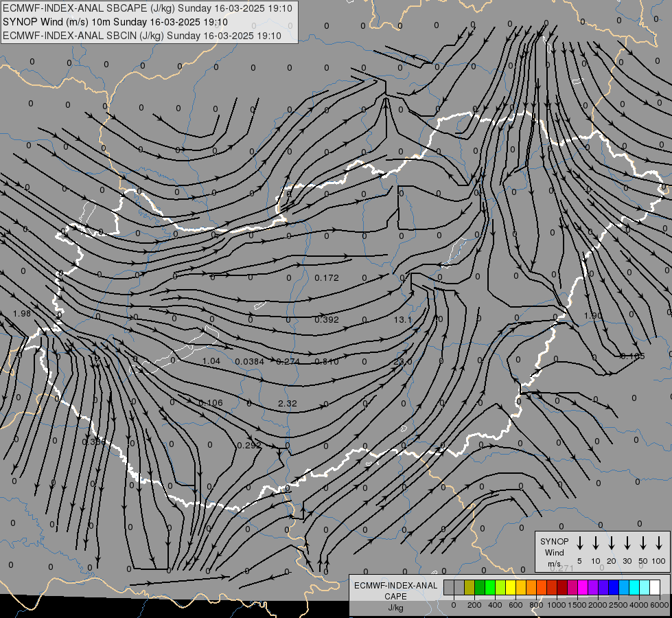Screen dimensions: 672x618
Task: Select the 2.32 map value
Action: [x=287, y=404]
